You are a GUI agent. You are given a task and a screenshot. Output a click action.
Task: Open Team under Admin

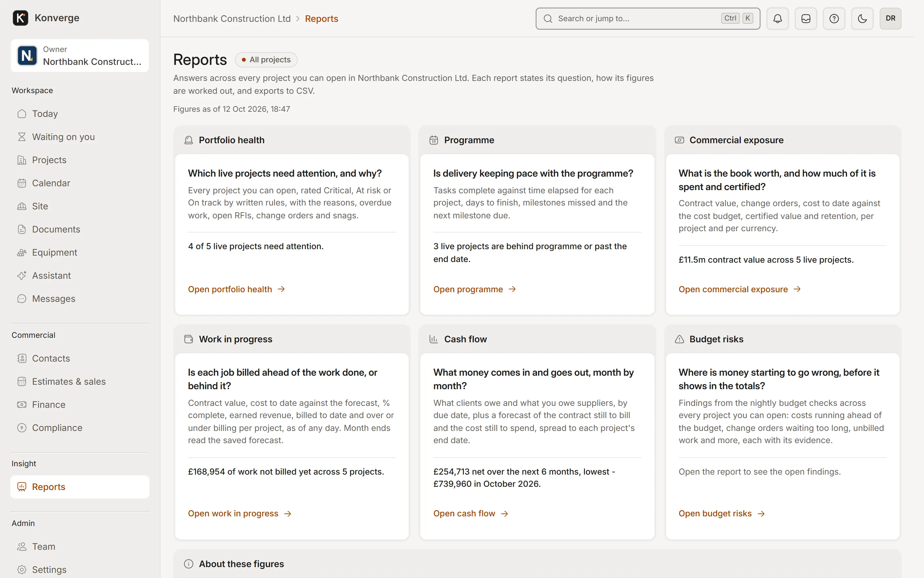tap(80, 547)
